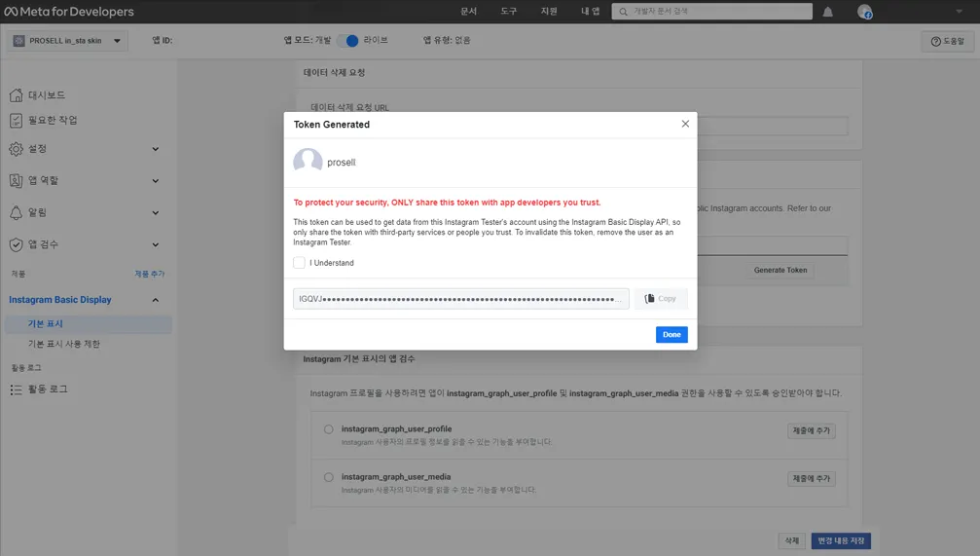Click the PROSELL app icon in selector
This screenshot has height=556, width=980.
[18, 41]
